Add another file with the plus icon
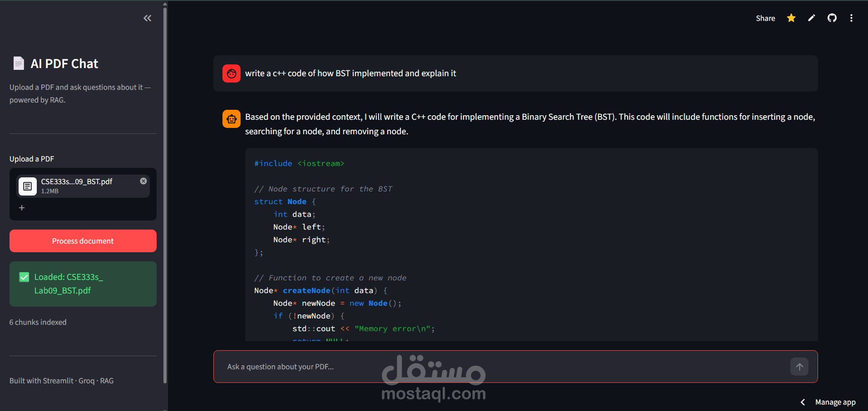This screenshot has width=868, height=411. (x=22, y=208)
